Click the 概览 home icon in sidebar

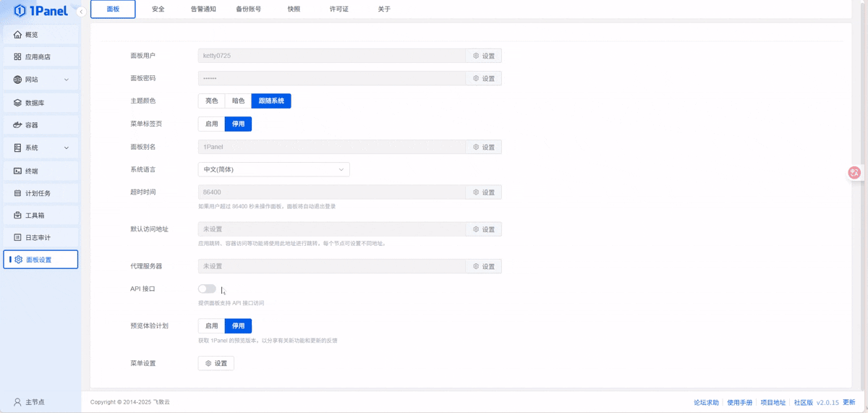tap(18, 35)
